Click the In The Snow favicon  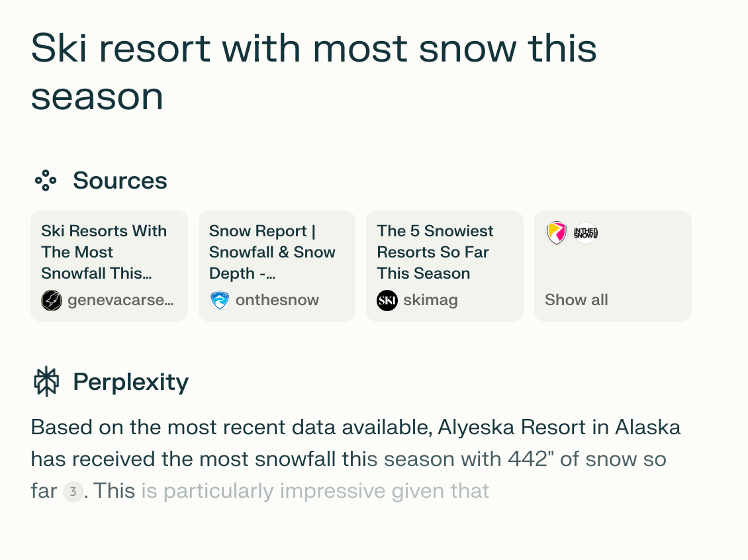585,233
